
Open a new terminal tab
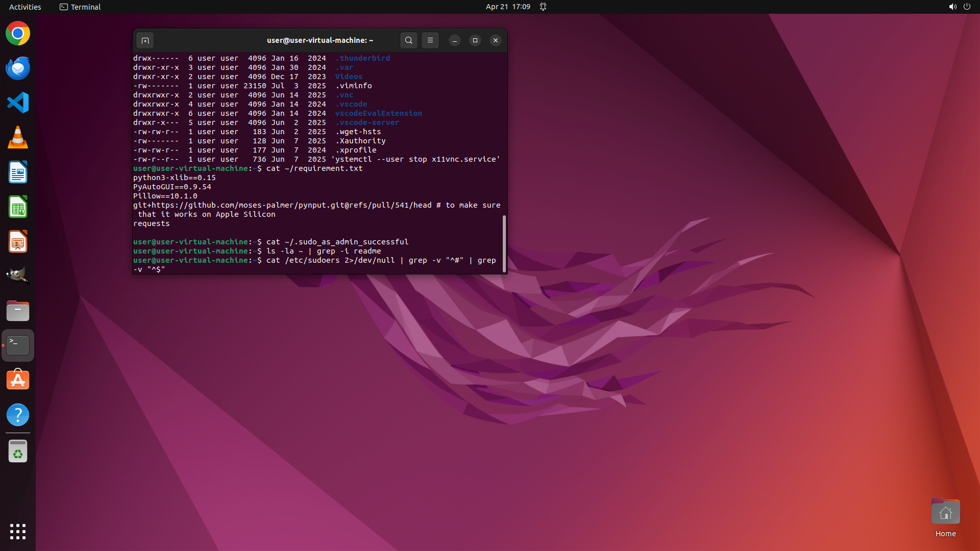click(x=145, y=40)
